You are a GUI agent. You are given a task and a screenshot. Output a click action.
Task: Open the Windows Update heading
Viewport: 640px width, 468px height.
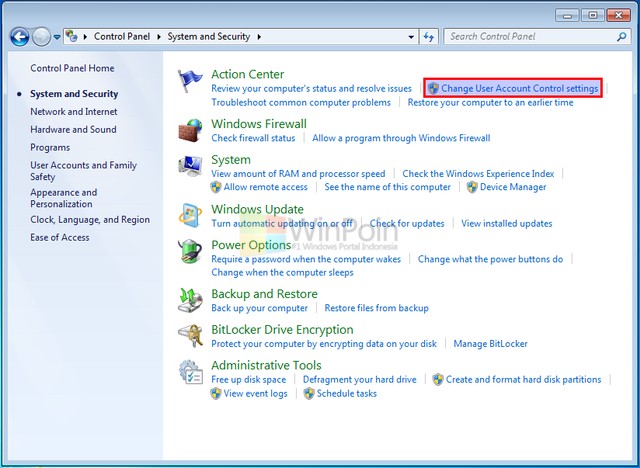(257, 209)
